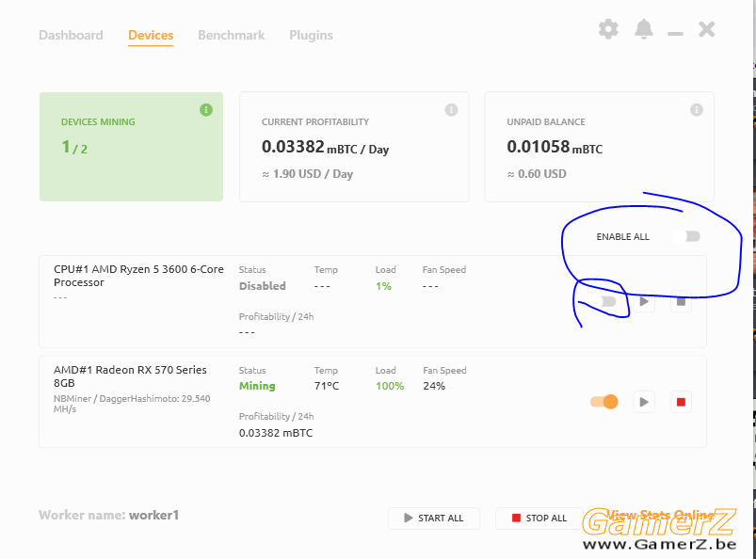Click the 24% fan speed value
This screenshot has width=756, height=559.
tap(434, 386)
